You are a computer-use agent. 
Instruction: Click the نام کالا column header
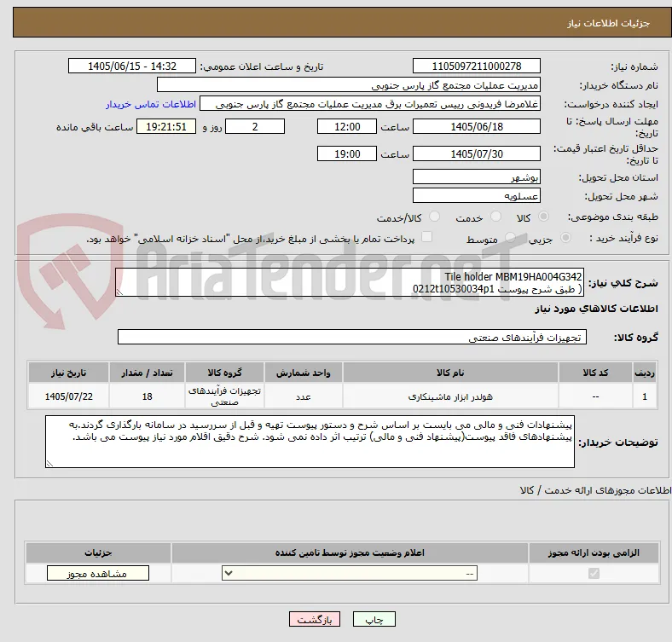[x=450, y=373]
